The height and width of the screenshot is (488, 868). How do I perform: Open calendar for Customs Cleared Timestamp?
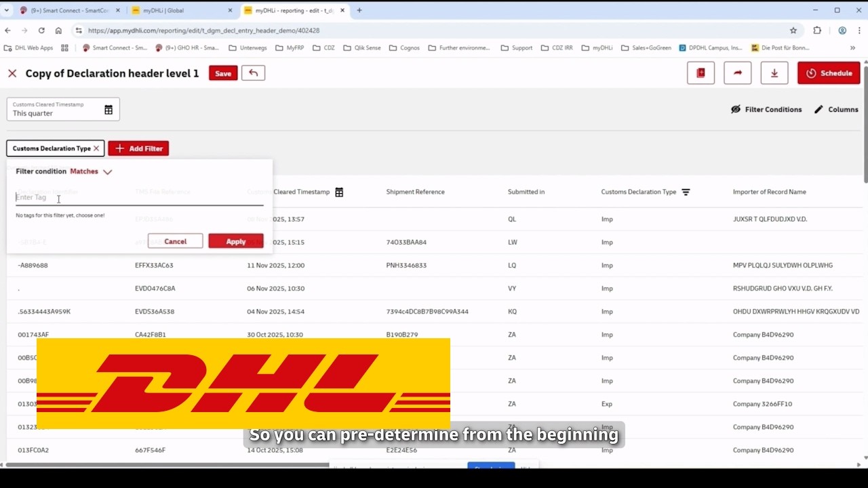(108, 110)
